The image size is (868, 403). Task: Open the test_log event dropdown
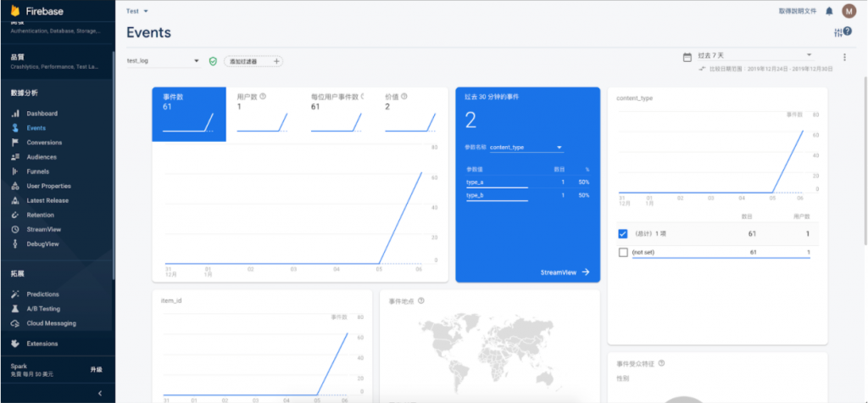point(164,61)
